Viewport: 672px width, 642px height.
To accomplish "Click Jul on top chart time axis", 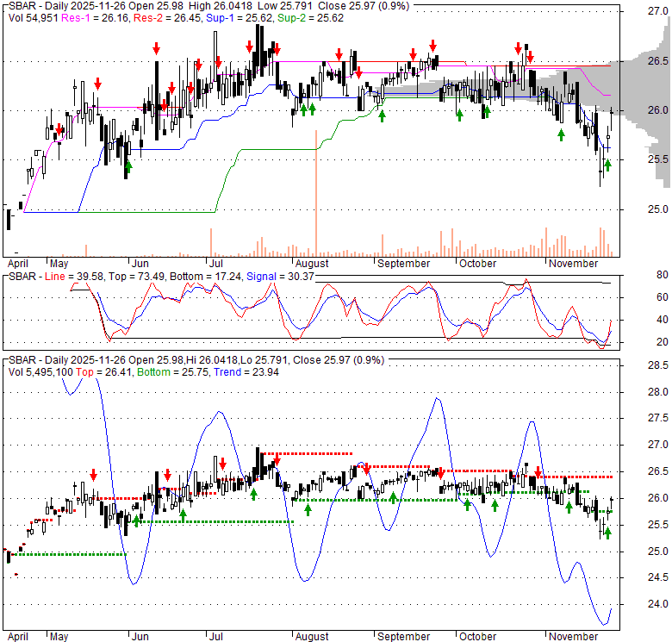I will point(216,264).
